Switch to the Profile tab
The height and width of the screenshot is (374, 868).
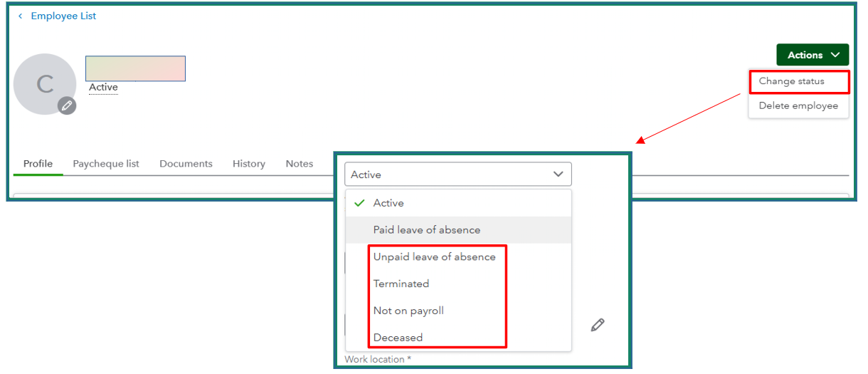point(38,164)
